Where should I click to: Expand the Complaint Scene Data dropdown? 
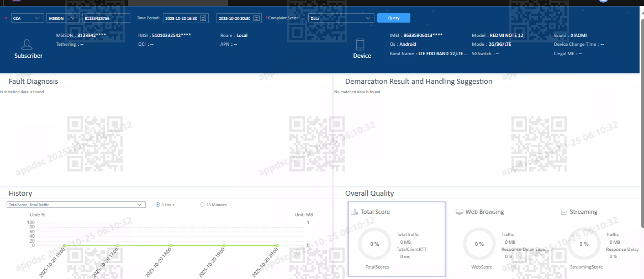[341, 18]
